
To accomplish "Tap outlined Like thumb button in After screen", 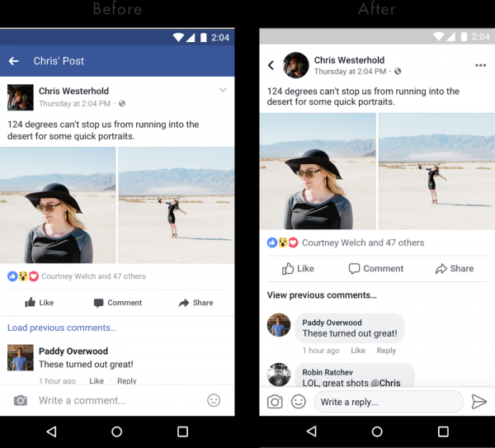I will pos(298,268).
